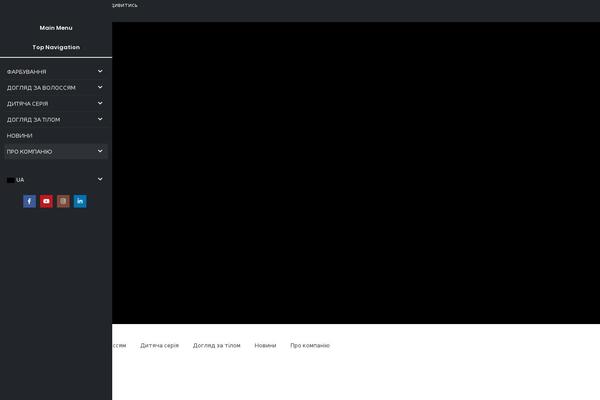Select ДОГЛЯД ЗА ТІЛОМ in sidebar menu
600x400 pixels.
(33, 120)
